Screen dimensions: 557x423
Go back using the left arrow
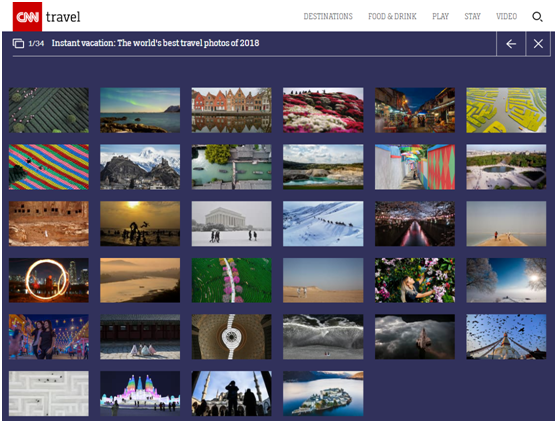pos(511,44)
